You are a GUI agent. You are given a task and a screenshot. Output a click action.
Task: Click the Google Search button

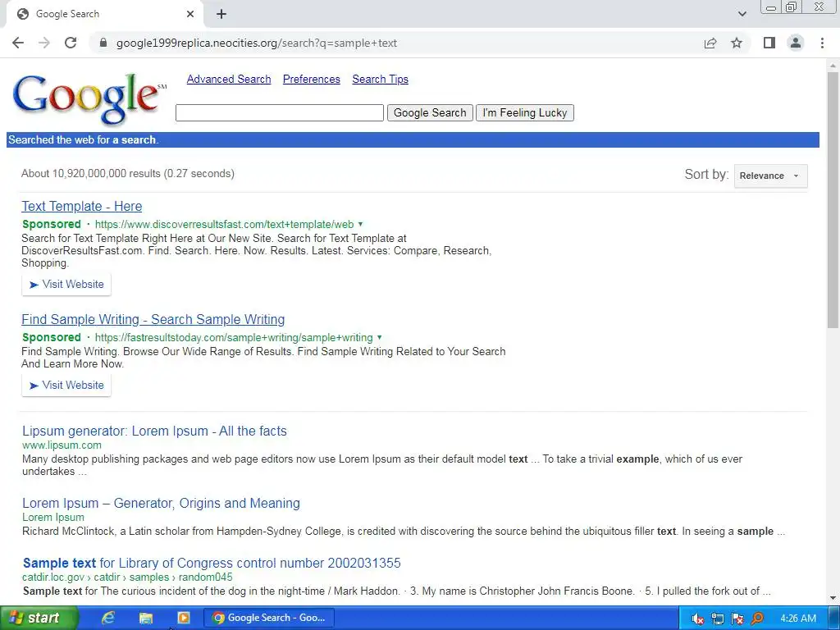[430, 112]
